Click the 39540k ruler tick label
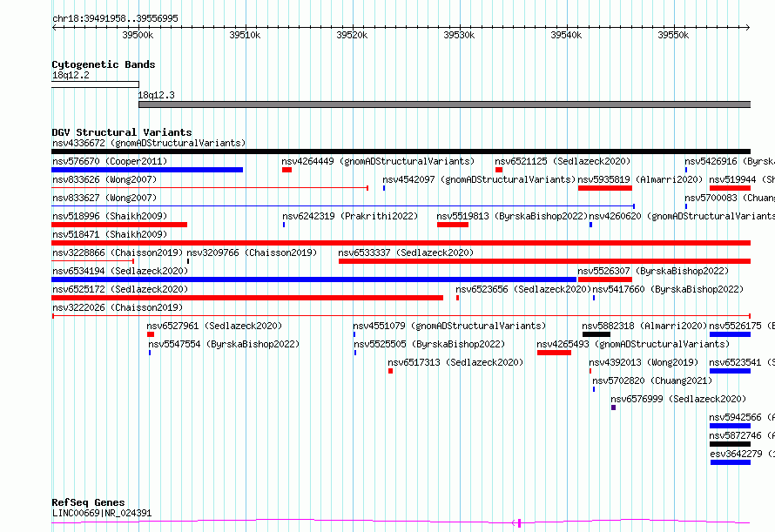Viewport: 775px width, 532px height. [566, 35]
